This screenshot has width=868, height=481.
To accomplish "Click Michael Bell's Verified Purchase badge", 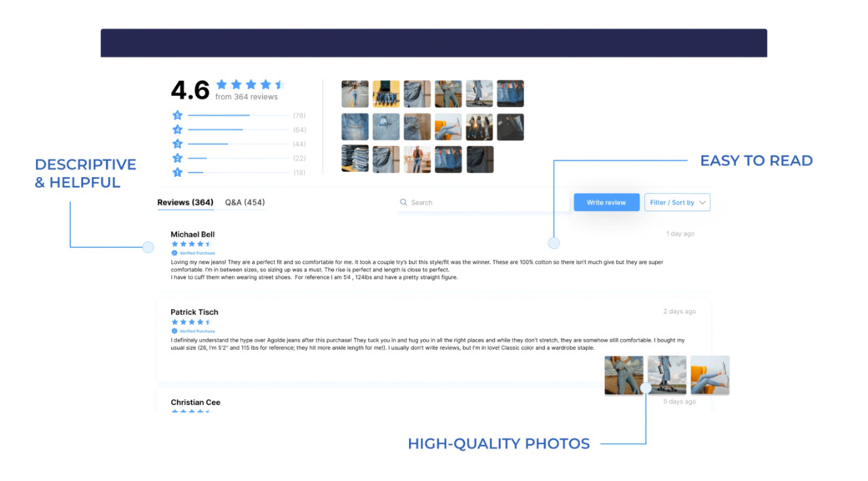I will (x=193, y=253).
